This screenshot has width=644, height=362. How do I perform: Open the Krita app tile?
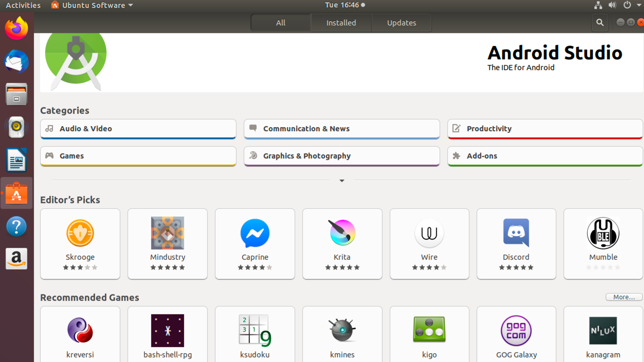pyautogui.click(x=342, y=244)
